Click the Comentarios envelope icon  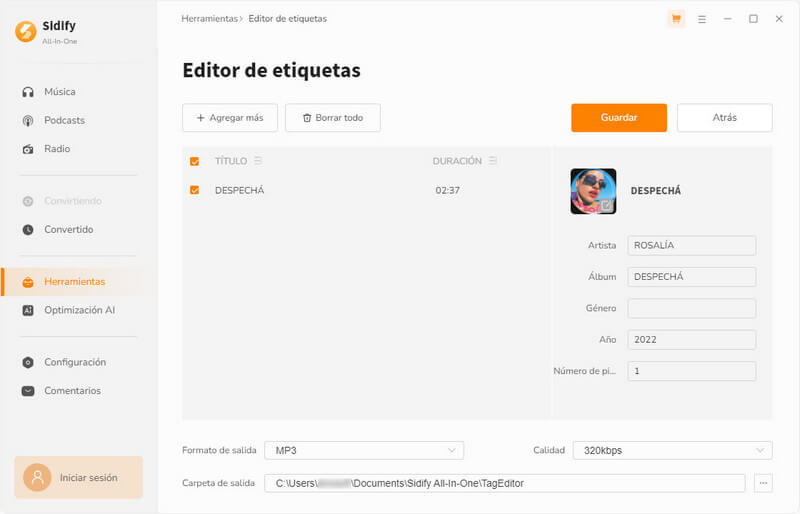click(28, 391)
